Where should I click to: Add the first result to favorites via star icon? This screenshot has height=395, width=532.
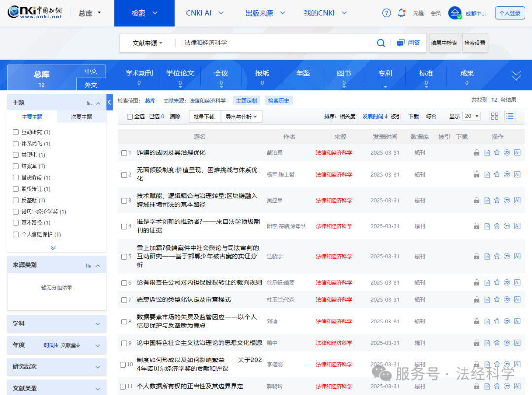[x=497, y=152]
